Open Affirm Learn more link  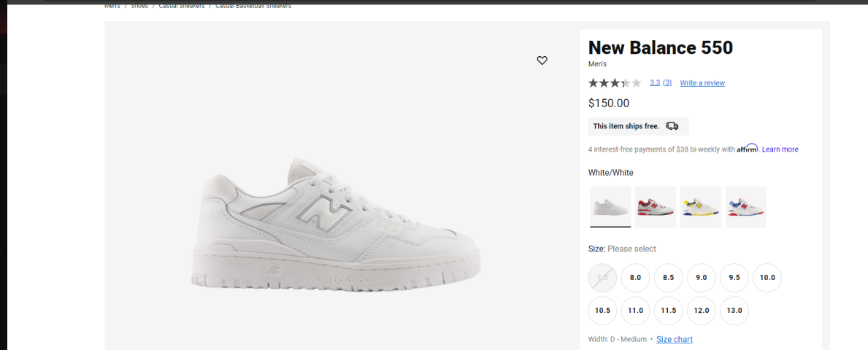pyautogui.click(x=780, y=149)
